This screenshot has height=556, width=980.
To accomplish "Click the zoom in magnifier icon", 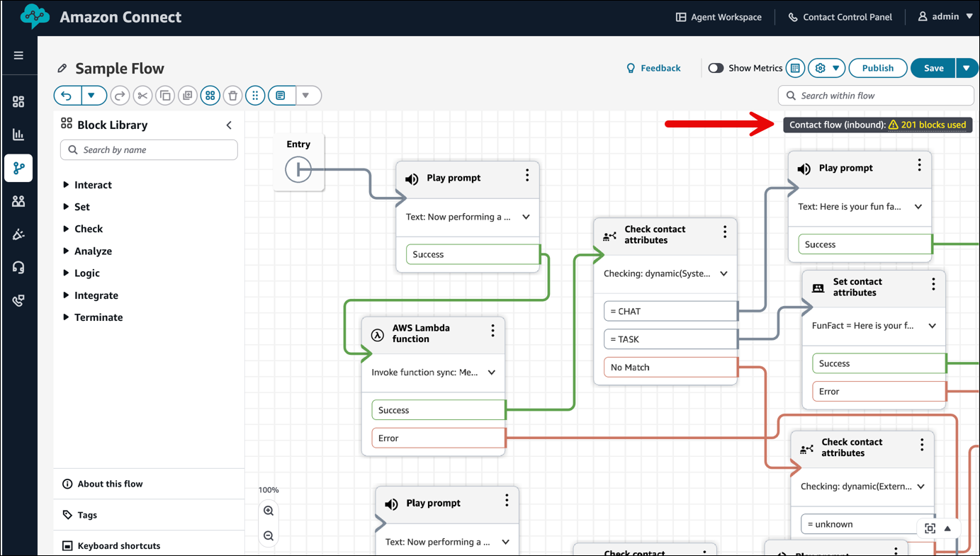I will pos(269,511).
